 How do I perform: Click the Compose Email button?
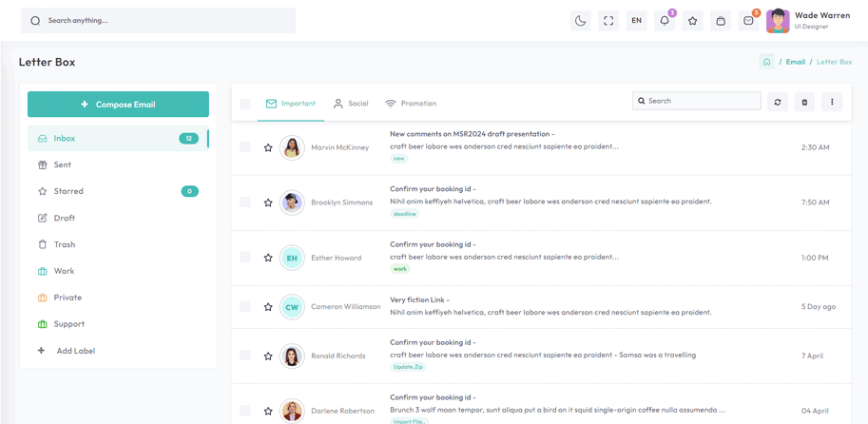coord(118,105)
